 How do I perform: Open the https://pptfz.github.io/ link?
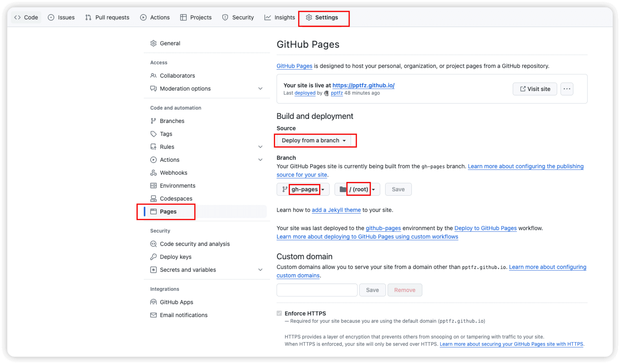(x=363, y=85)
